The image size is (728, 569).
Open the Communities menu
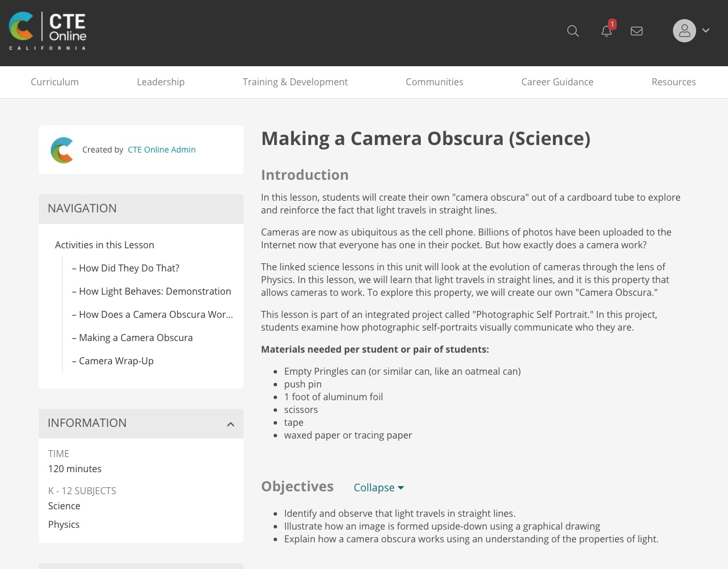[434, 82]
